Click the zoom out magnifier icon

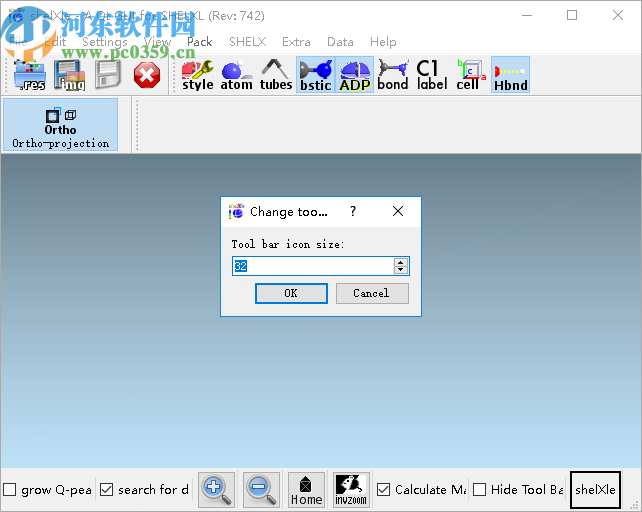coord(261,490)
